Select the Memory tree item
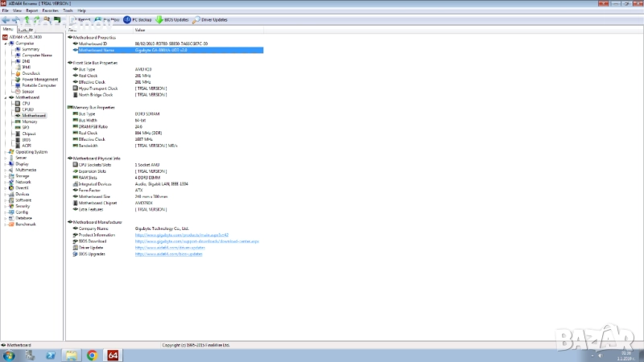644x362 pixels. pyautogui.click(x=29, y=121)
